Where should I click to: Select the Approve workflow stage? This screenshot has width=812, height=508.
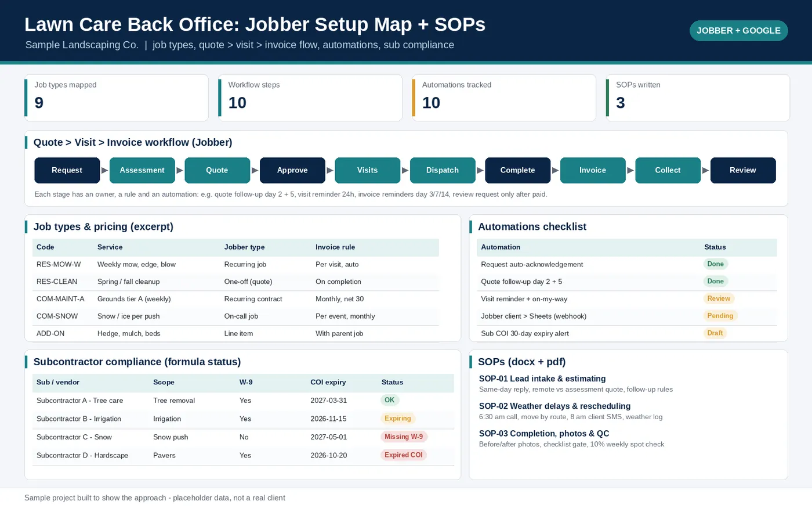292,170
